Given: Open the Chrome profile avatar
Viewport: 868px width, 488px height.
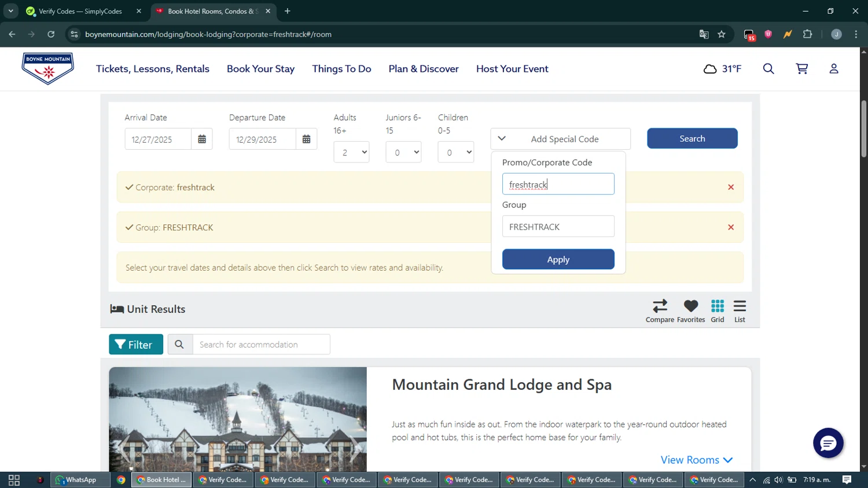Looking at the screenshot, I should (x=836, y=35).
